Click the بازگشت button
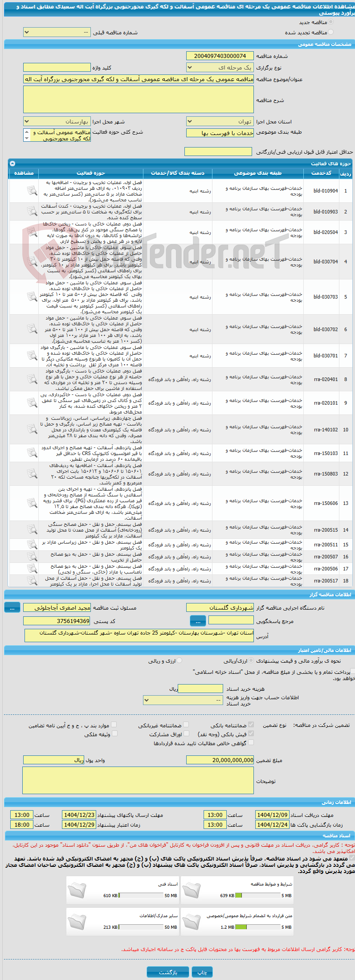The height and width of the screenshot is (980, 355). [168, 972]
